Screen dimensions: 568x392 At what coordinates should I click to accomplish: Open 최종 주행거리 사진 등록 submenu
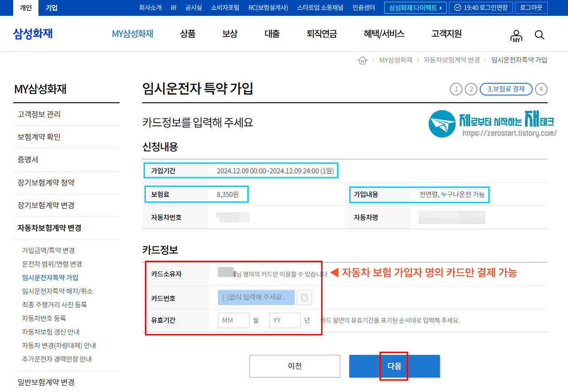[54, 305]
